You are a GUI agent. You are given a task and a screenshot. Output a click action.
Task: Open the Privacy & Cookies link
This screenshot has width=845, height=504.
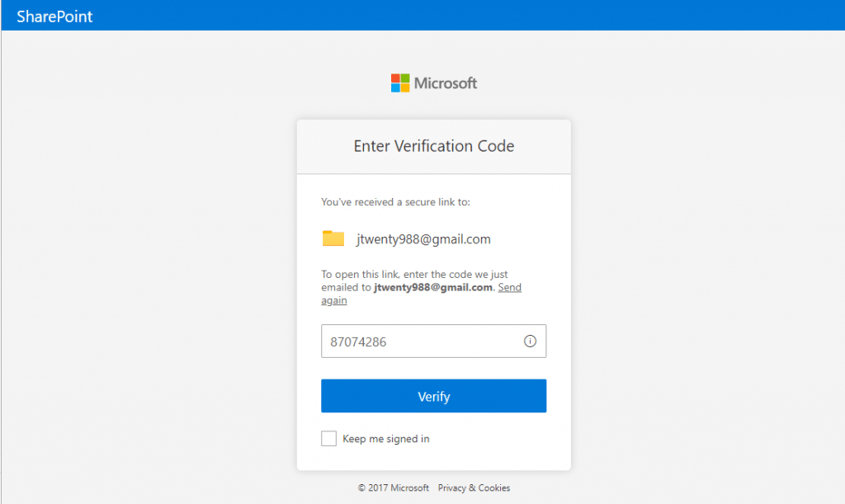click(474, 488)
